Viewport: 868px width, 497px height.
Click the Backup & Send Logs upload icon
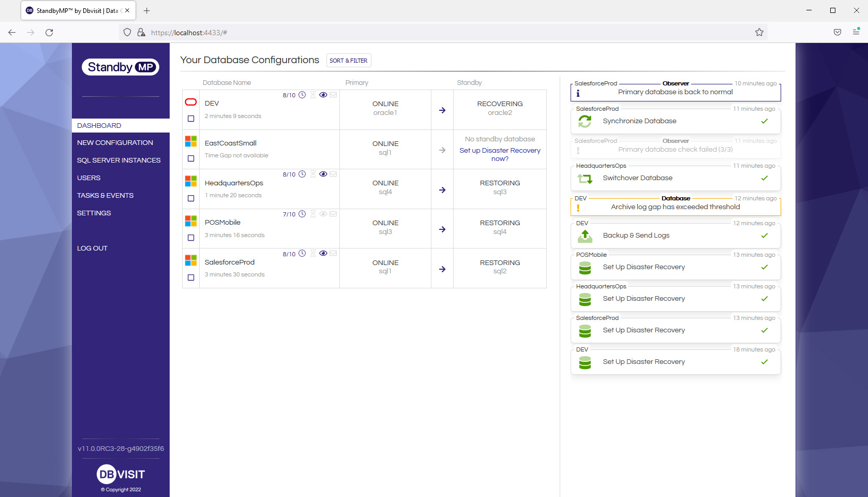pos(585,236)
